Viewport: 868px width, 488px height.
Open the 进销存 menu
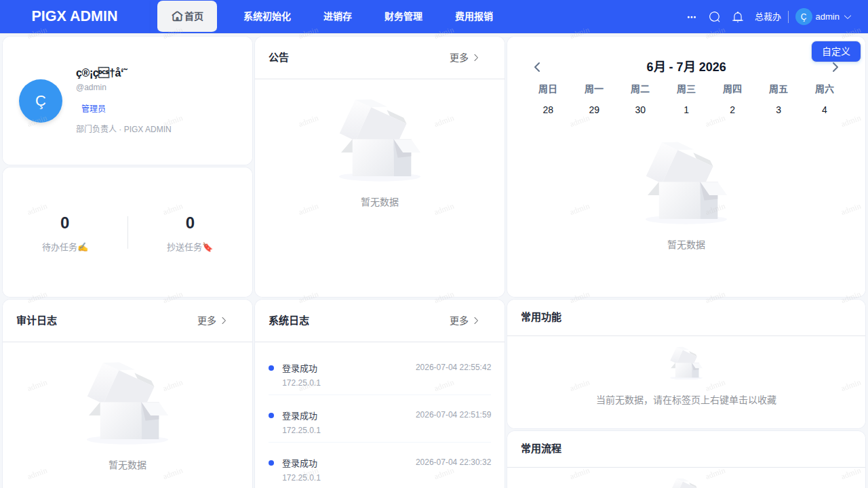pos(338,16)
